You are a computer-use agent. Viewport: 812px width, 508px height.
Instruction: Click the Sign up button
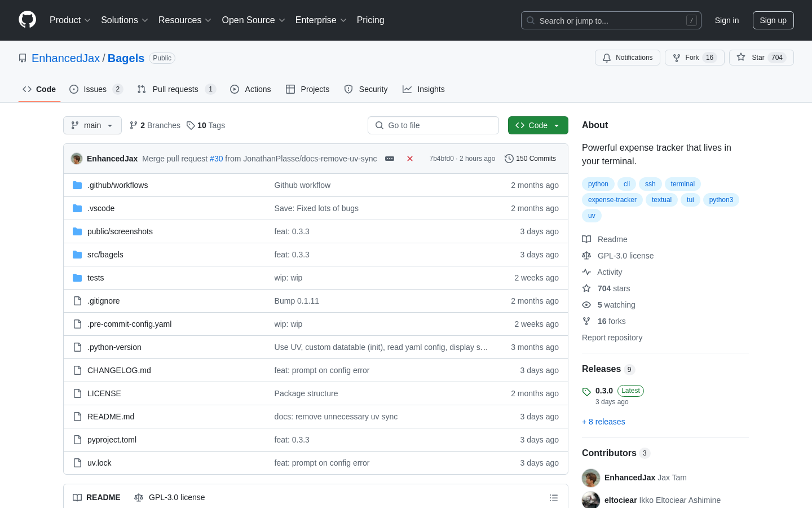(773, 20)
